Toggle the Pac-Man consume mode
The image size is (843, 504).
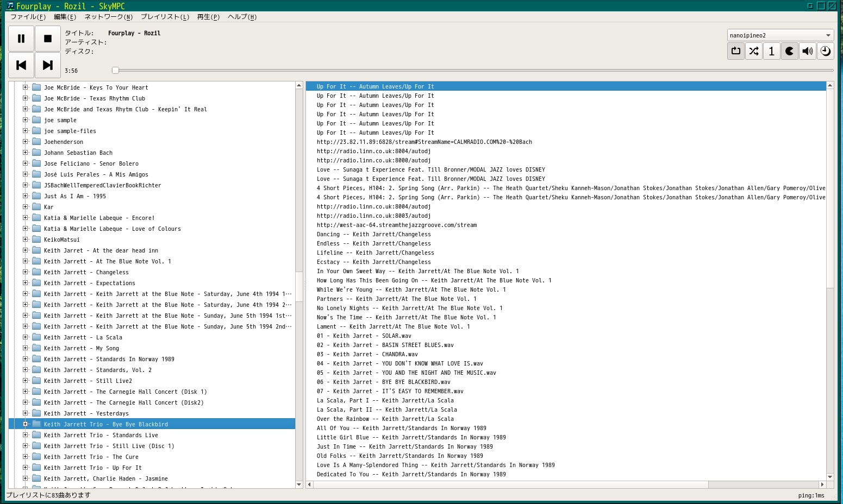pos(790,51)
